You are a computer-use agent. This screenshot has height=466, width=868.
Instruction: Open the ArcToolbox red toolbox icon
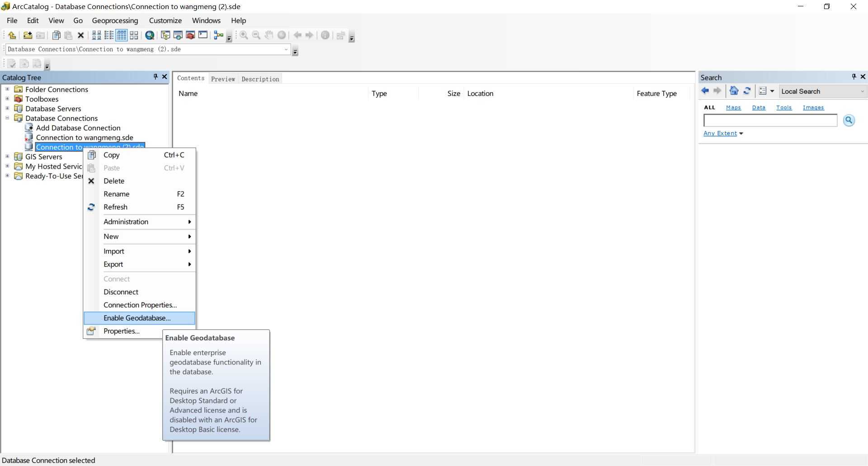click(190, 35)
